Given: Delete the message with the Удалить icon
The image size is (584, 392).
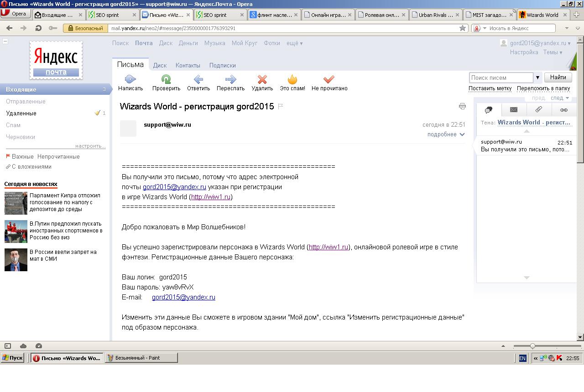Looking at the screenshot, I should click(x=262, y=79).
